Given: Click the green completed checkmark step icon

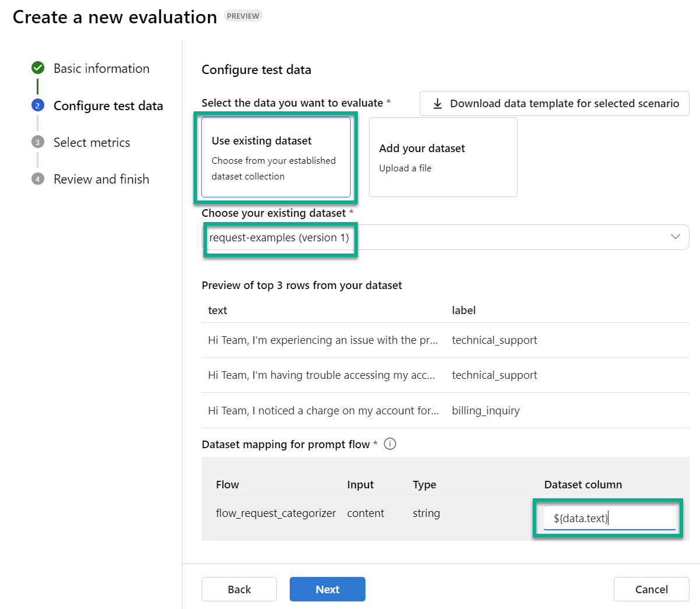Looking at the screenshot, I should [38, 68].
